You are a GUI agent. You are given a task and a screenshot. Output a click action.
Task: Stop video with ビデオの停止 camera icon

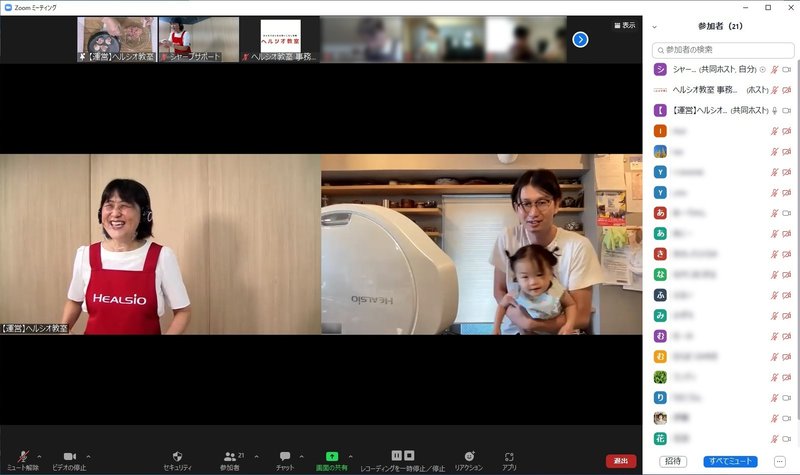pyautogui.click(x=69, y=456)
